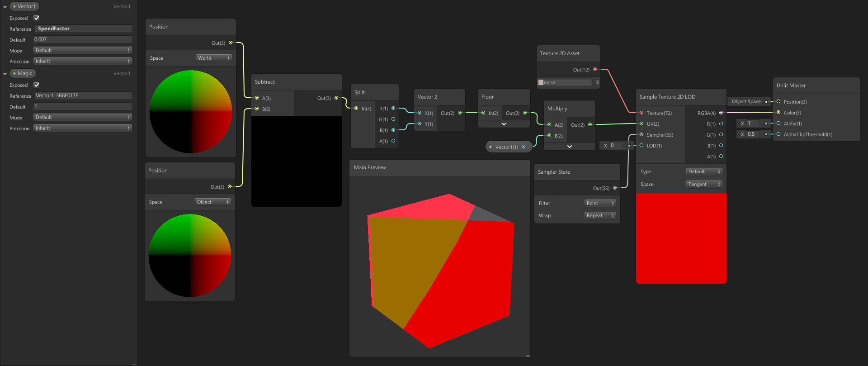Image resolution: width=868 pixels, height=366 pixels.
Task: Select the Vector1 property pill in blackboard
Action: coord(24,6)
